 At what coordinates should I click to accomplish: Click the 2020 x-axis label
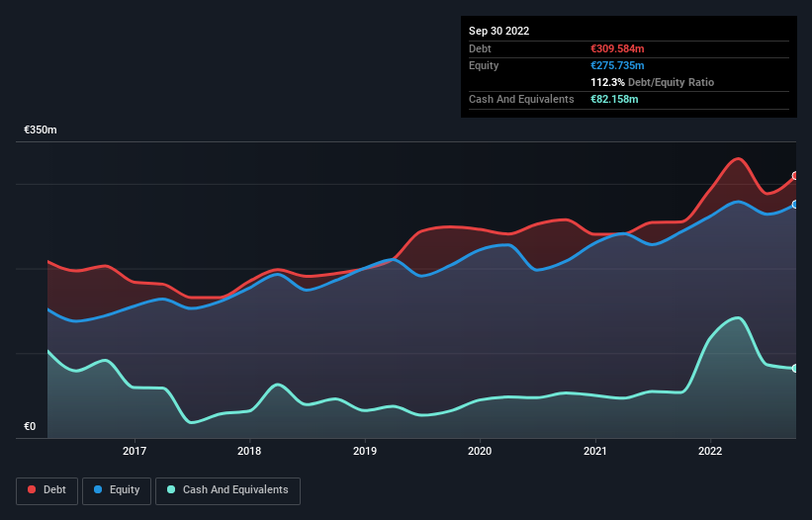pyautogui.click(x=480, y=451)
